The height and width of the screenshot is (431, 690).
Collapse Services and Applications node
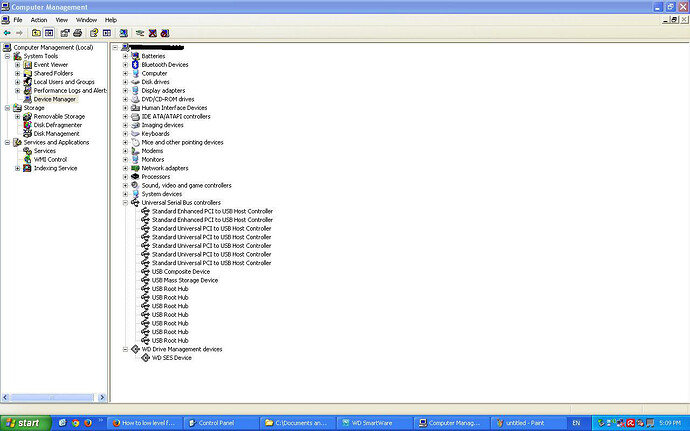(x=7, y=142)
